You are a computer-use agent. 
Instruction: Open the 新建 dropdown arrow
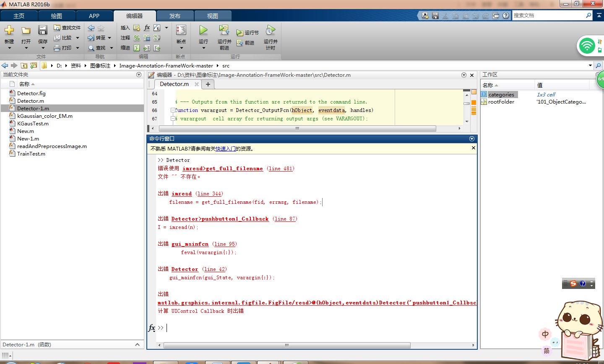pos(9,48)
